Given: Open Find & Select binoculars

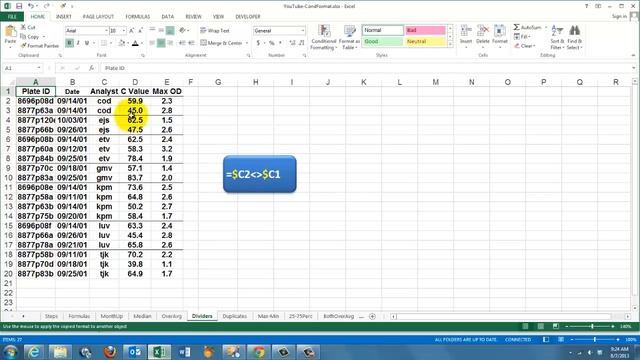Looking at the screenshot, I should click(x=574, y=37).
